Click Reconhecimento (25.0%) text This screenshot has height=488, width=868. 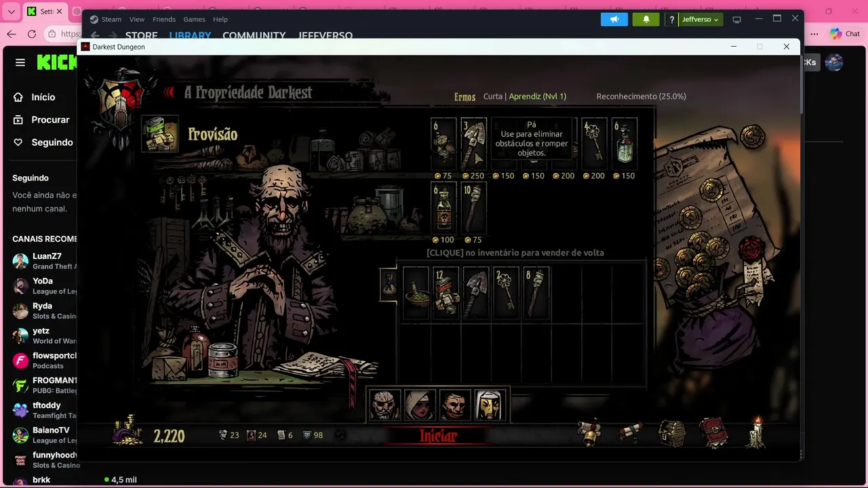[641, 96]
